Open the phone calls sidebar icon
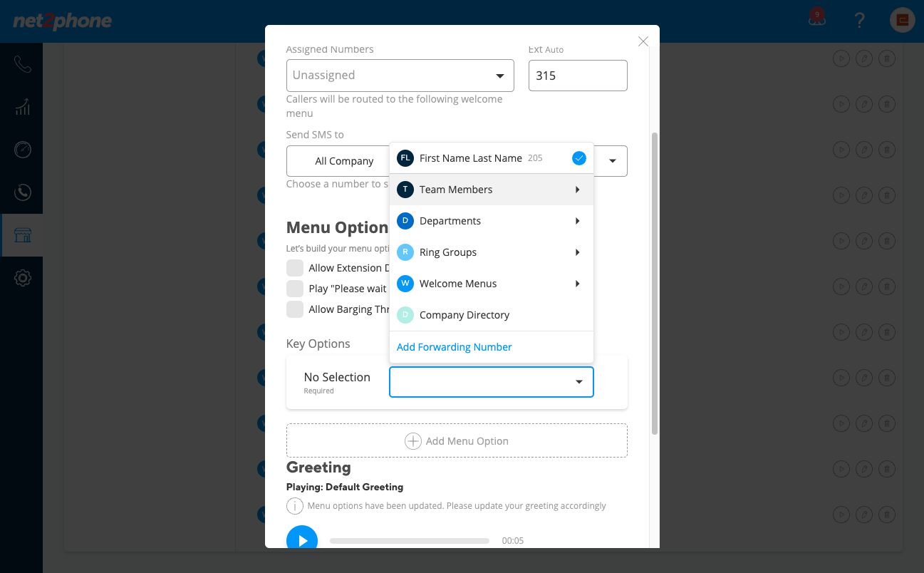Viewport: 924px width, 573px height. point(22,64)
